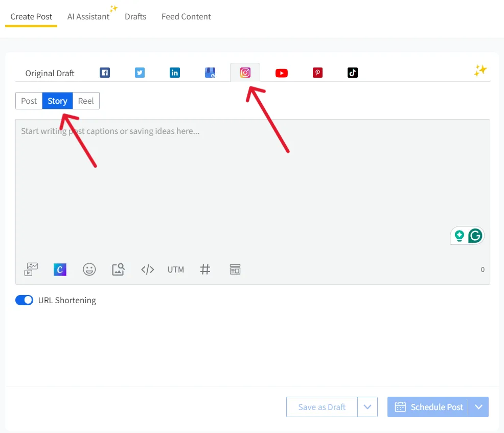504x433 pixels.
Task: Open the Canva design tool
Action: [60, 269]
